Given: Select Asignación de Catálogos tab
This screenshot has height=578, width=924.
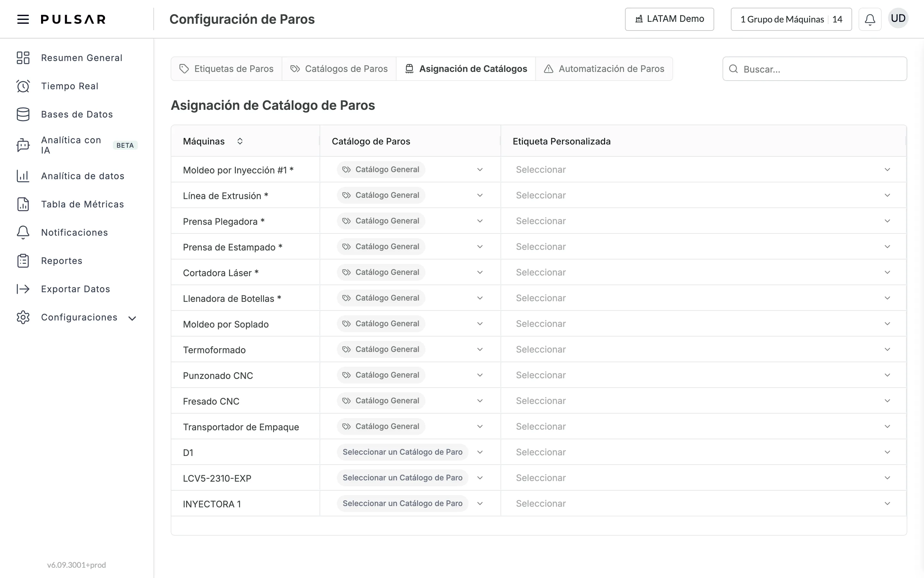Looking at the screenshot, I should tap(466, 69).
